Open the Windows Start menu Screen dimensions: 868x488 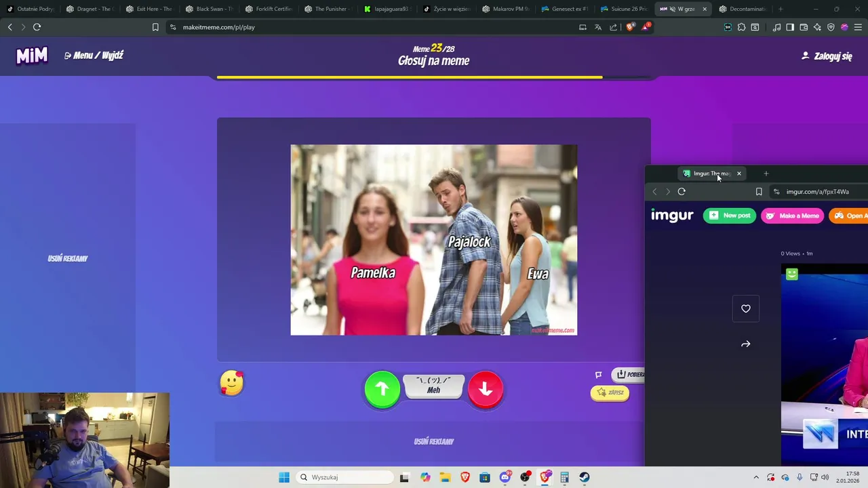[x=284, y=477]
